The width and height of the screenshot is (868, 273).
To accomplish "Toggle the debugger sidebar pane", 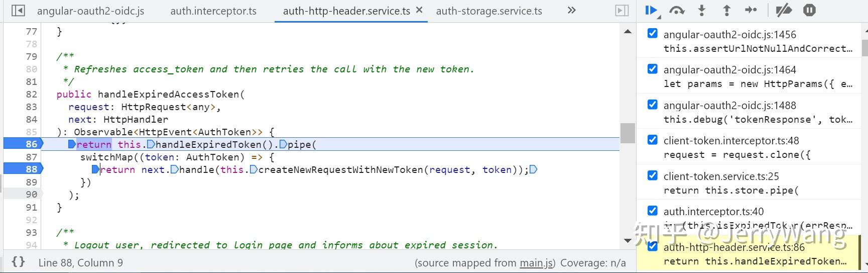I will pyautogui.click(x=622, y=11).
